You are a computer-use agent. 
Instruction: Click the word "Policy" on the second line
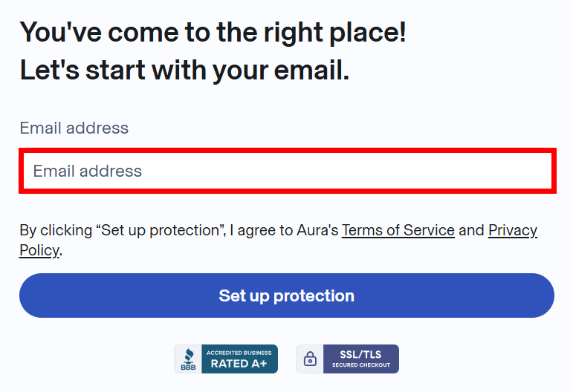pyautogui.click(x=39, y=250)
